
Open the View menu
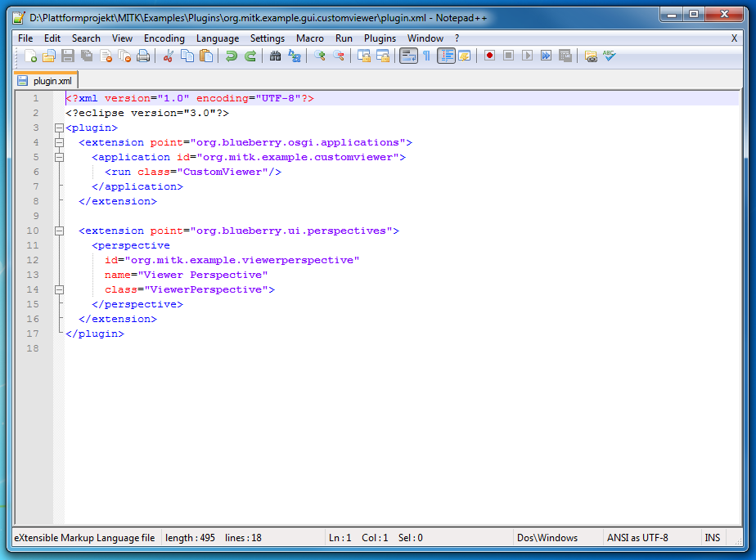click(122, 38)
